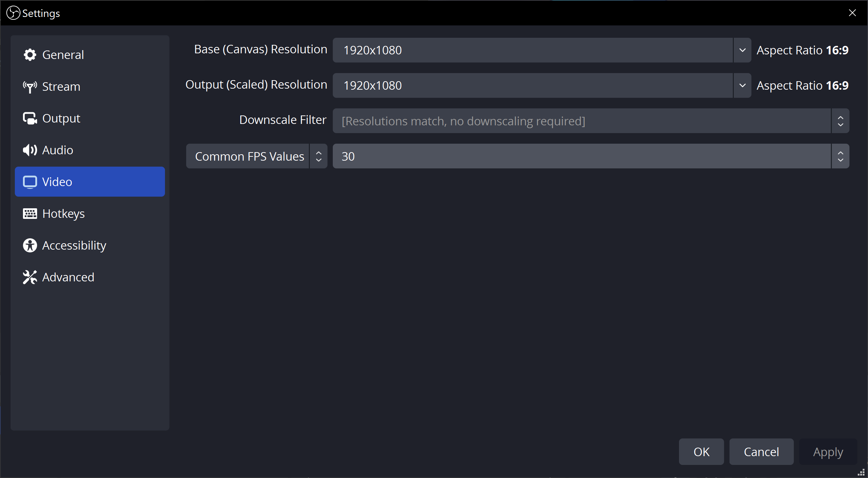Click the Video monitor icon

[x=30, y=182]
